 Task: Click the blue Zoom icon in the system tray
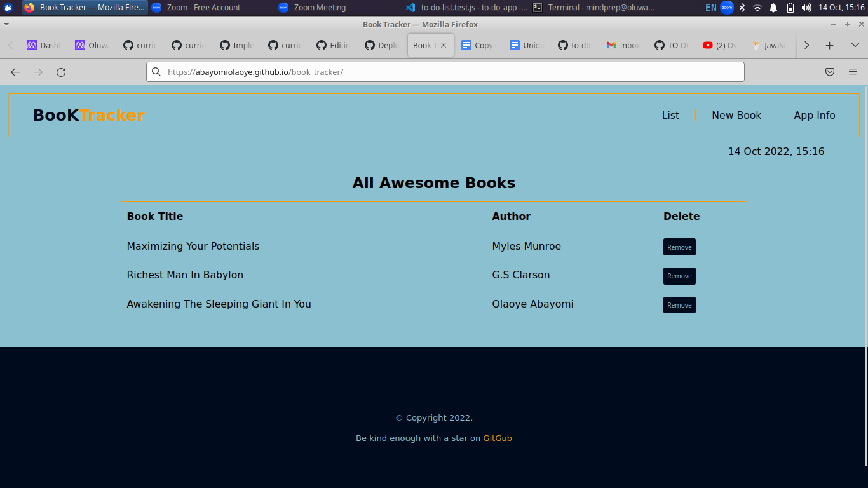726,8
